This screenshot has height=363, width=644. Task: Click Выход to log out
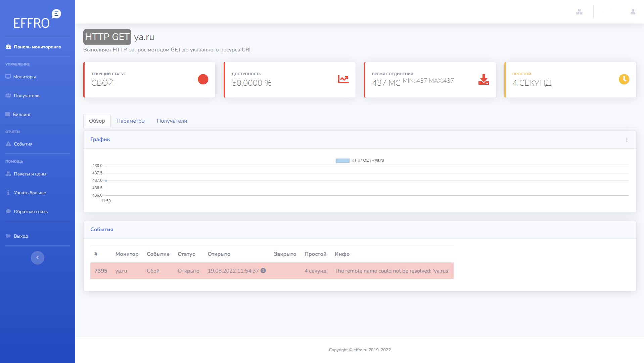click(x=20, y=236)
